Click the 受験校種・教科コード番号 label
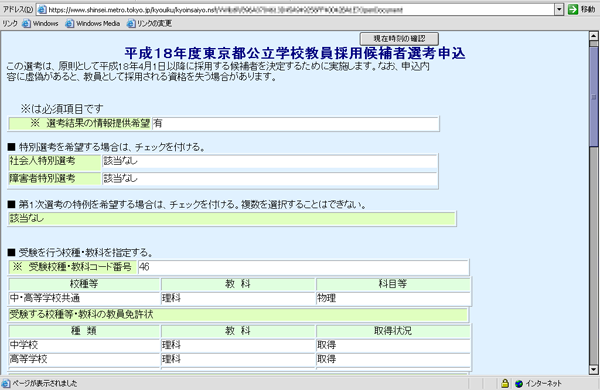The height and width of the screenshot is (390, 600). 73,267
